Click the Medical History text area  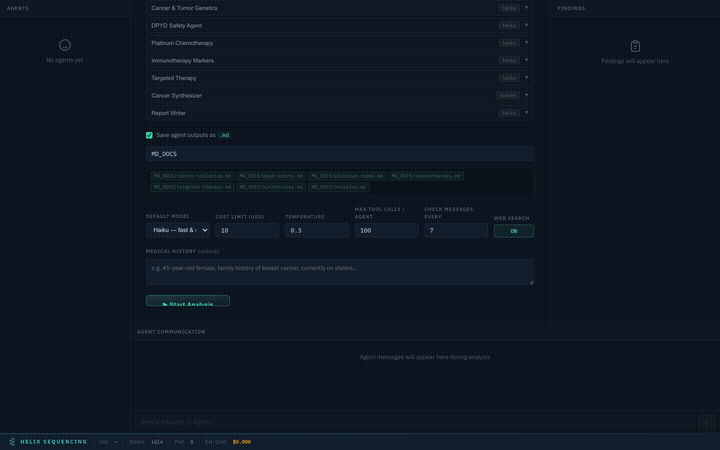(x=340, y=272)
